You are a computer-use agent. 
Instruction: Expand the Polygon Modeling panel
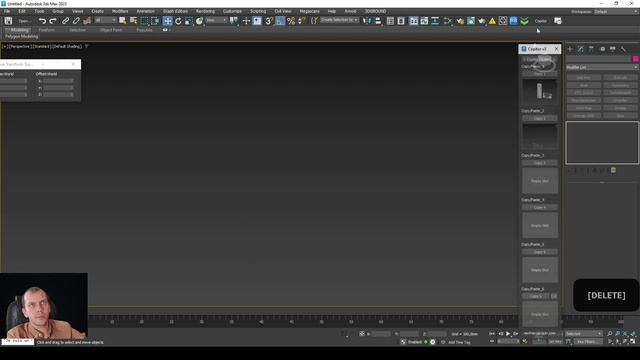coord(22,36)
